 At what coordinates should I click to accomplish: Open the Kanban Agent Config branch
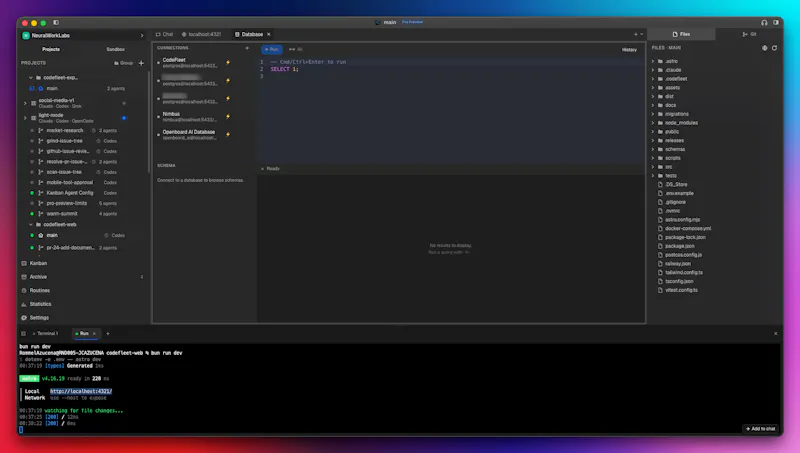point(70,193)
